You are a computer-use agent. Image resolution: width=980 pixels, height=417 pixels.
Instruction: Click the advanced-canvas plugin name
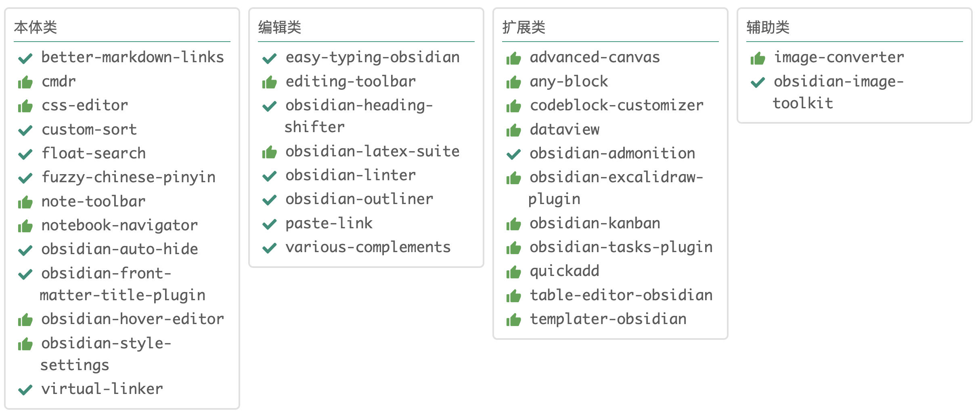tap(595, 57)
